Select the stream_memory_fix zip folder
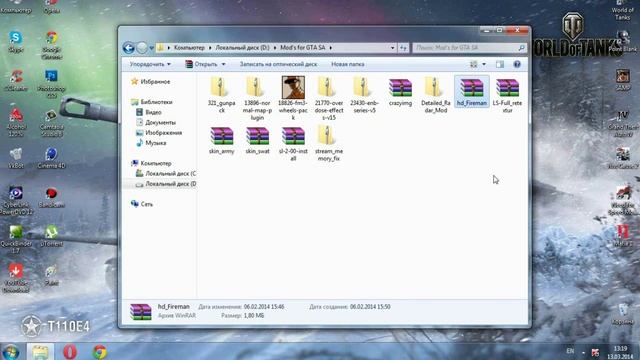 329,143
